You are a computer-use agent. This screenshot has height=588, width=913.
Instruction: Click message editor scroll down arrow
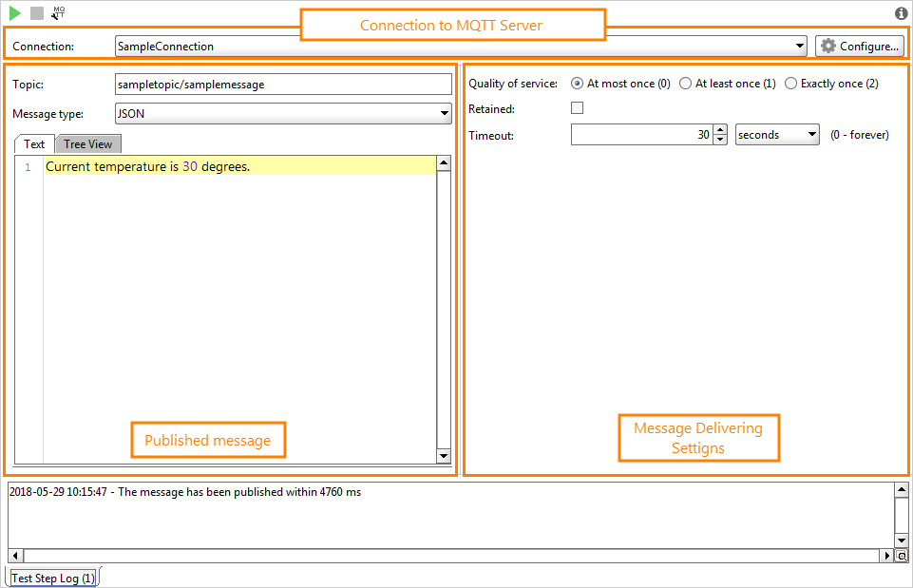pyautogui.click(x=444, y=456)
